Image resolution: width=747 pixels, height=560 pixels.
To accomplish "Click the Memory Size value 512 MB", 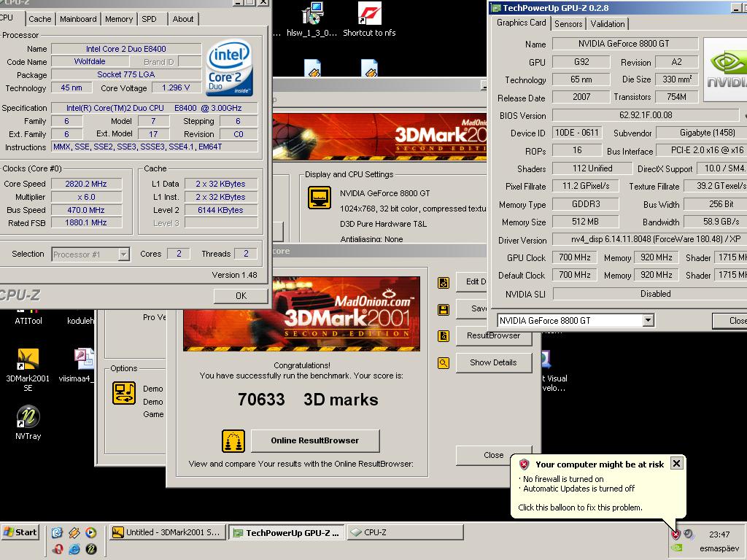I will coord(586,222).
